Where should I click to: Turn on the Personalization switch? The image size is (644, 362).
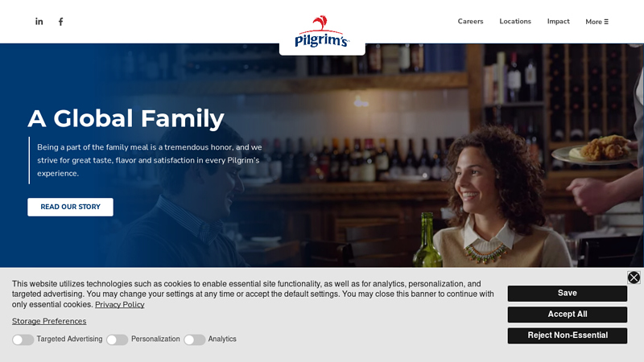117,339
